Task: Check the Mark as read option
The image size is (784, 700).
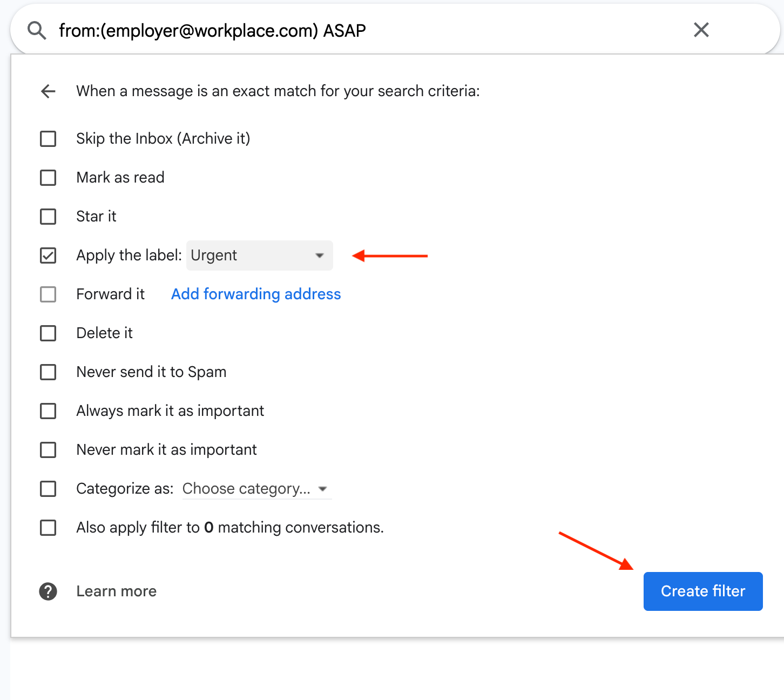Action: click(x=48, y=178)
